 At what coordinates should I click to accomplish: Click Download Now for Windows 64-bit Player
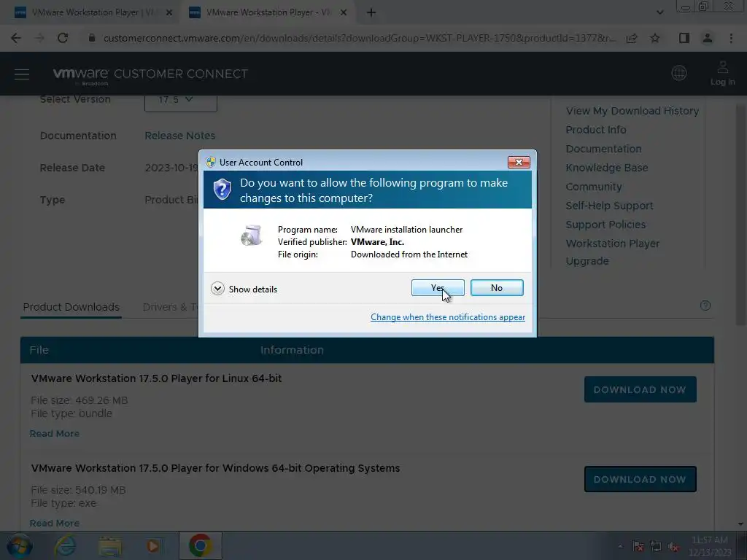click(640, 479)
